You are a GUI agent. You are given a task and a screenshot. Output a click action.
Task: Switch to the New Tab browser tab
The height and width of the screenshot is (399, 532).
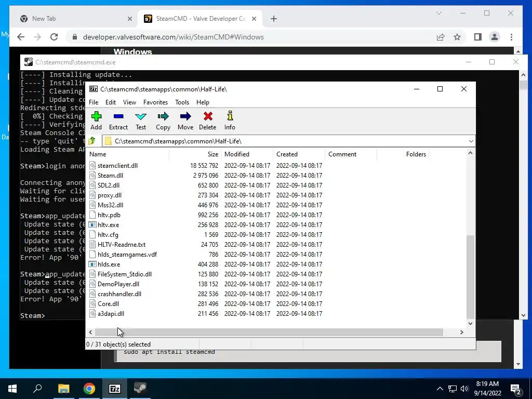point(75,19)
